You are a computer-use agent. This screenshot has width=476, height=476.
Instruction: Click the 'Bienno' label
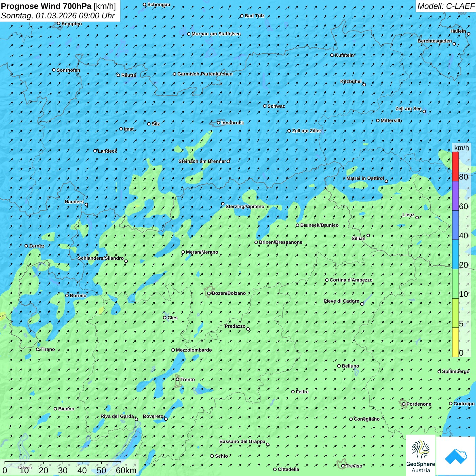point(66,409)
